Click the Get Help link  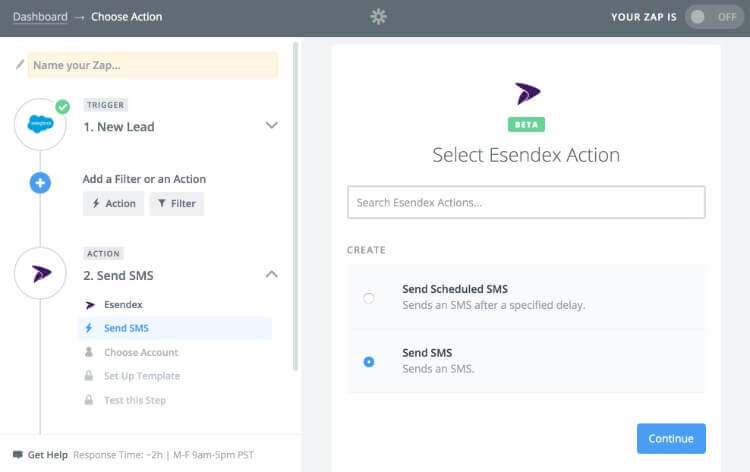[x=47, y=455]
